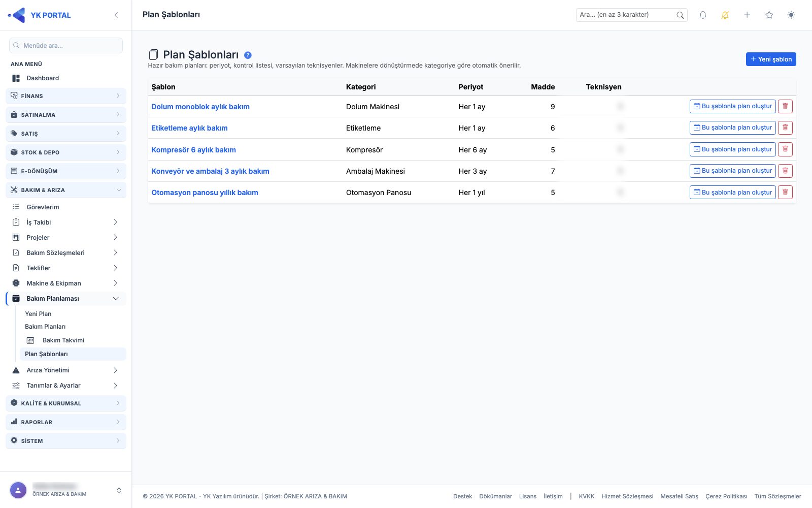The image size is (812, 508).
Task: Expand the RAPORLAR menu section
Action: (x=66, y=422)
